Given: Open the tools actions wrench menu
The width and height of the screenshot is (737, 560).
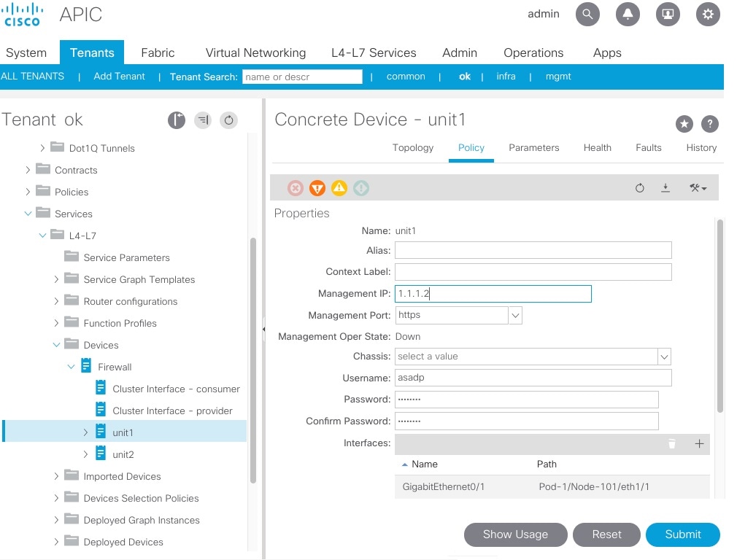Looking at the screenshot, I should (x=698, y=188).
